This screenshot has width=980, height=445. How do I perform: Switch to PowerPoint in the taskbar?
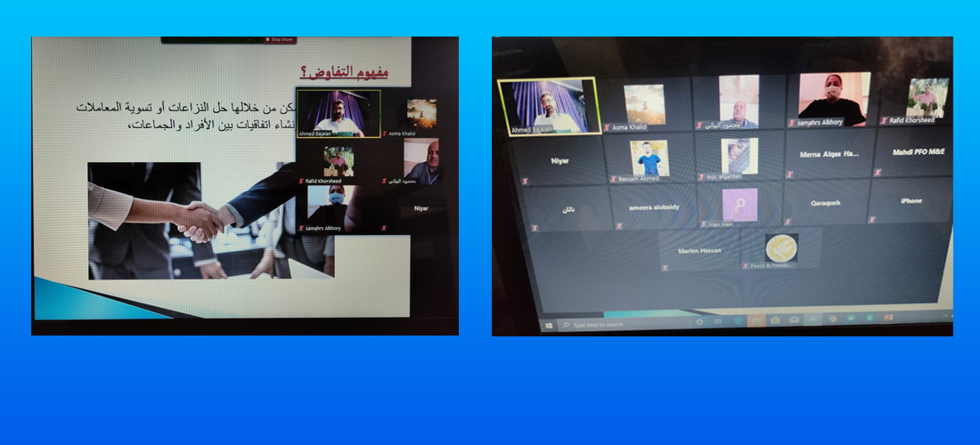click(x=888, y=317)
